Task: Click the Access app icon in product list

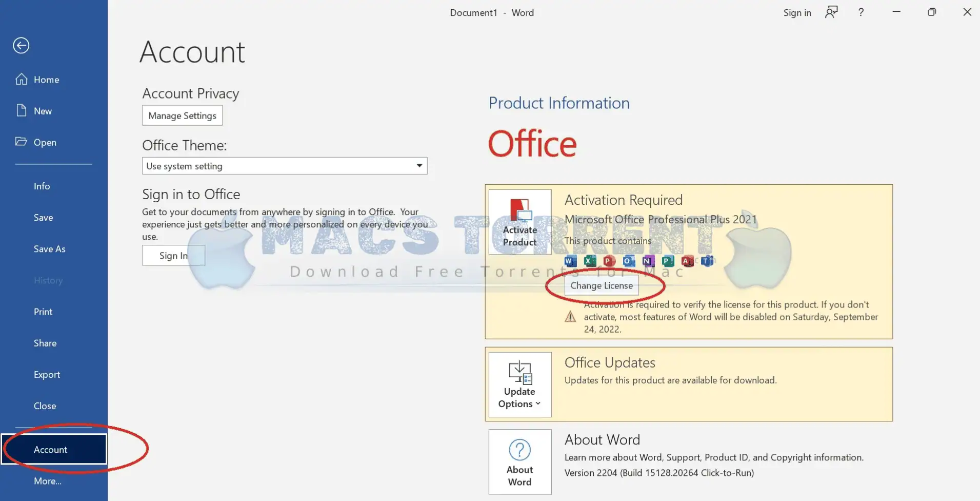Action: pyautogui.click(x=687, y=261)
